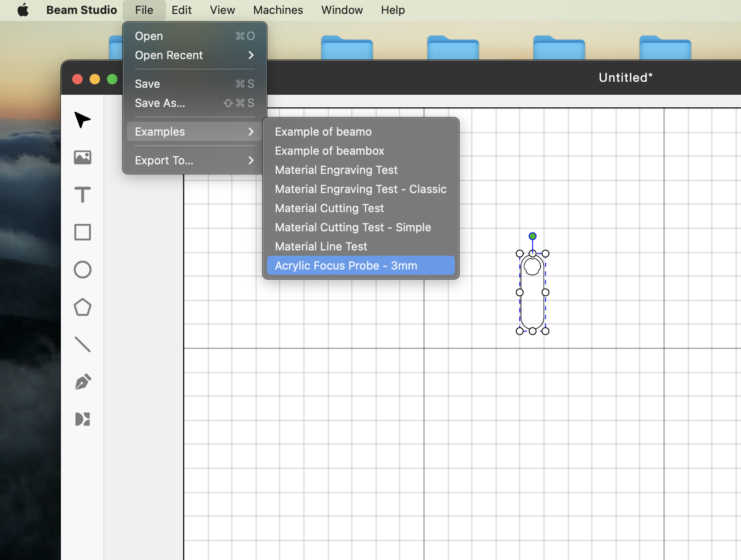Select the line tool

coord(82,344)
